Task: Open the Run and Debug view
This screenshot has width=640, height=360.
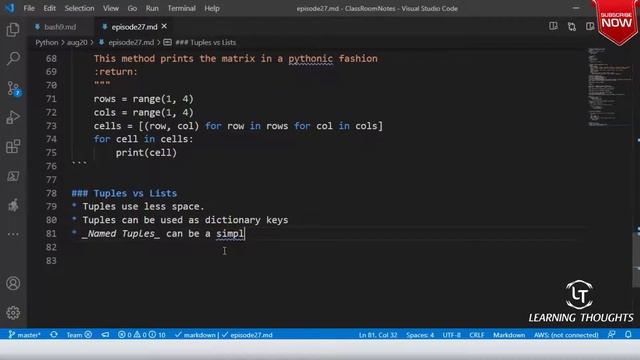Action: click(13, 118)
